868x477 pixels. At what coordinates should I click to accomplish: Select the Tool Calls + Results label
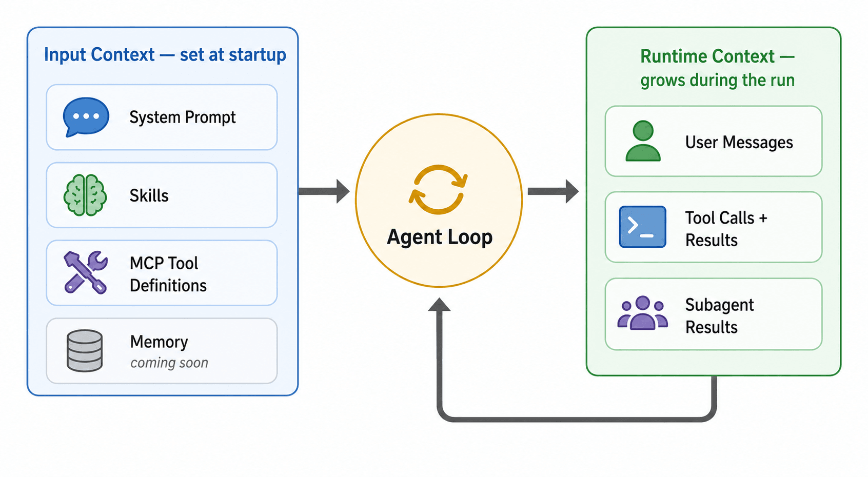[x=726, y=229]
